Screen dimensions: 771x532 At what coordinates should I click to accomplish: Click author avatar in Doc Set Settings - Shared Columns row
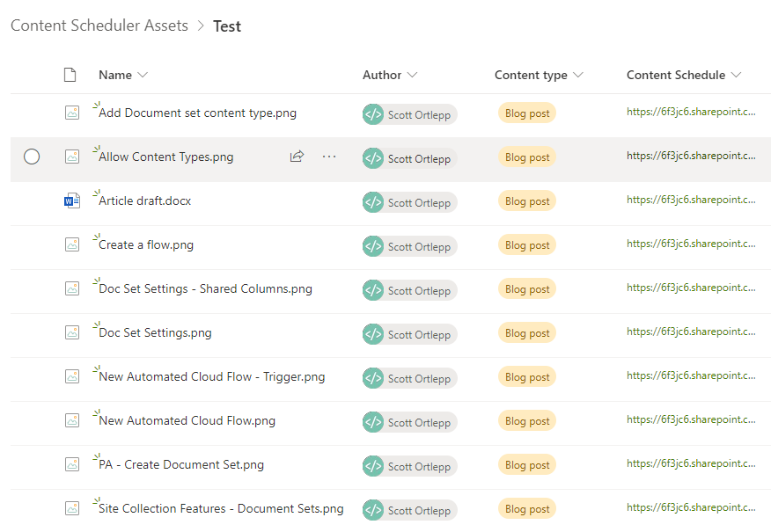(373, 290)
